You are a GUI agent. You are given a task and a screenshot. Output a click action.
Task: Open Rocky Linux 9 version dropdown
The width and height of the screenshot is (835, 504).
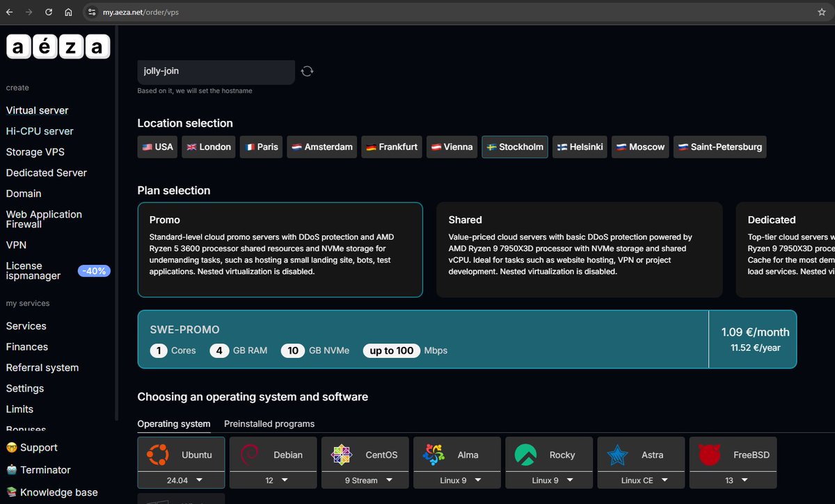click(x=548, y=480)
